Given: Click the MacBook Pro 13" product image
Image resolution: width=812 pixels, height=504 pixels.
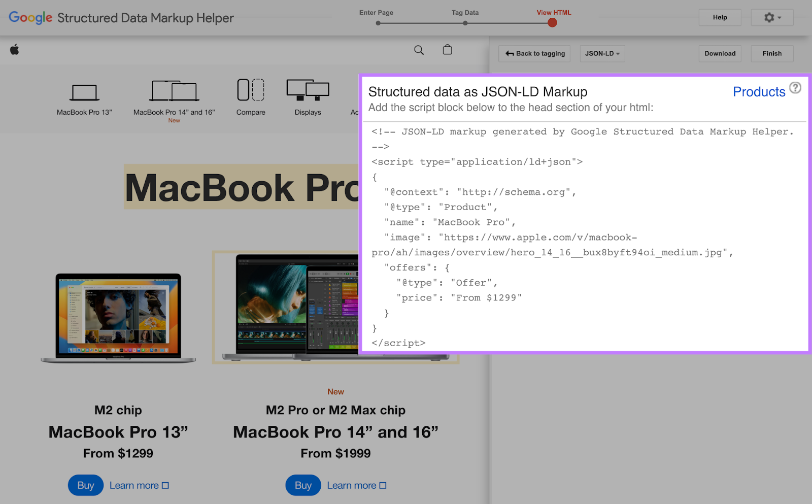Looking at the screenshot, I should pos(118,318).
